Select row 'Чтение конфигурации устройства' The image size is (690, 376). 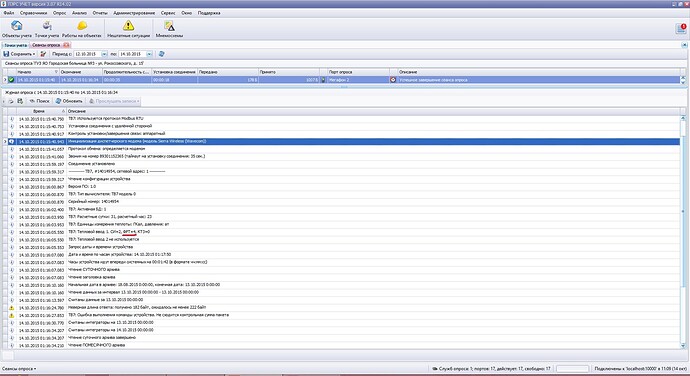(341, 179)
